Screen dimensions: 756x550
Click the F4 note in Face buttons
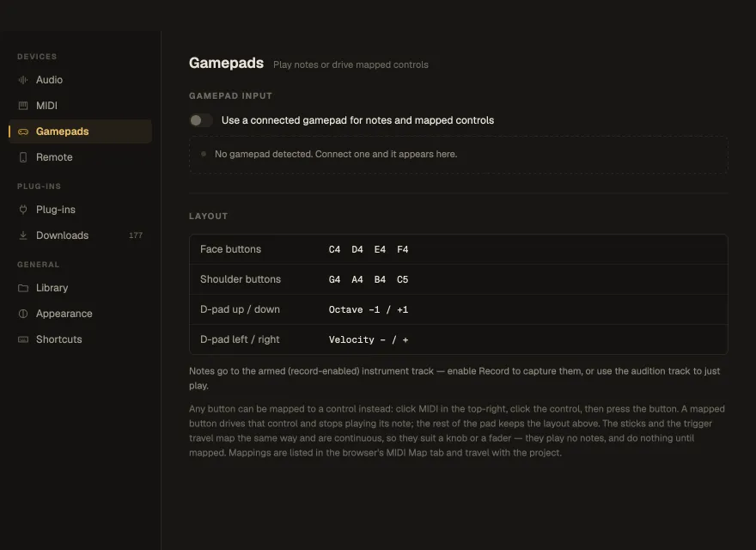(402, 249)
